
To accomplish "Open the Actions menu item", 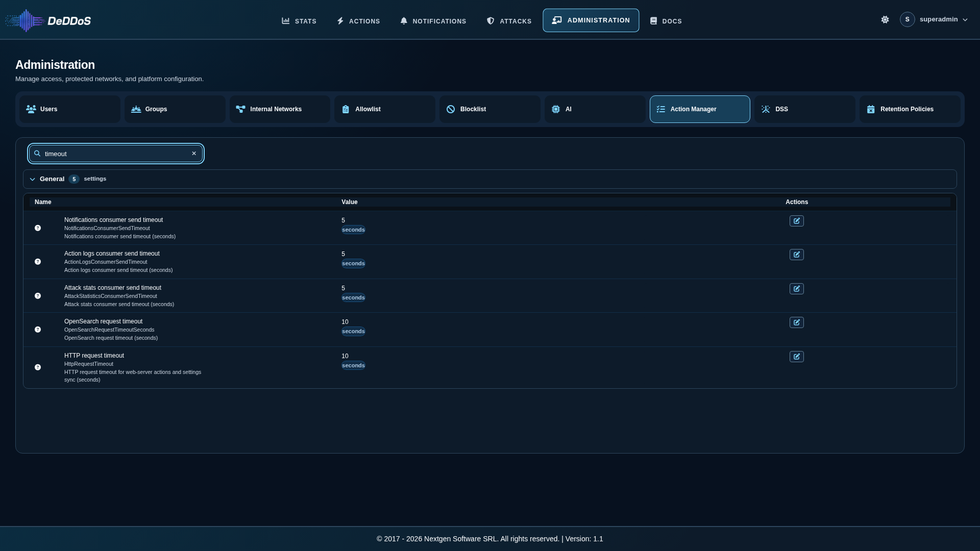I will click(x=358, y=21).
